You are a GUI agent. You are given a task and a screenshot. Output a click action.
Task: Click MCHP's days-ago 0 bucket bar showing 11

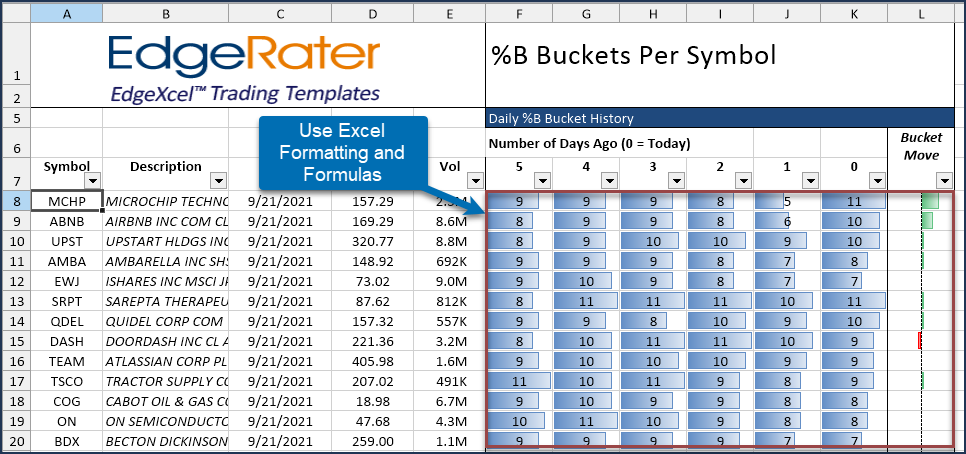[x=854, y=201]
